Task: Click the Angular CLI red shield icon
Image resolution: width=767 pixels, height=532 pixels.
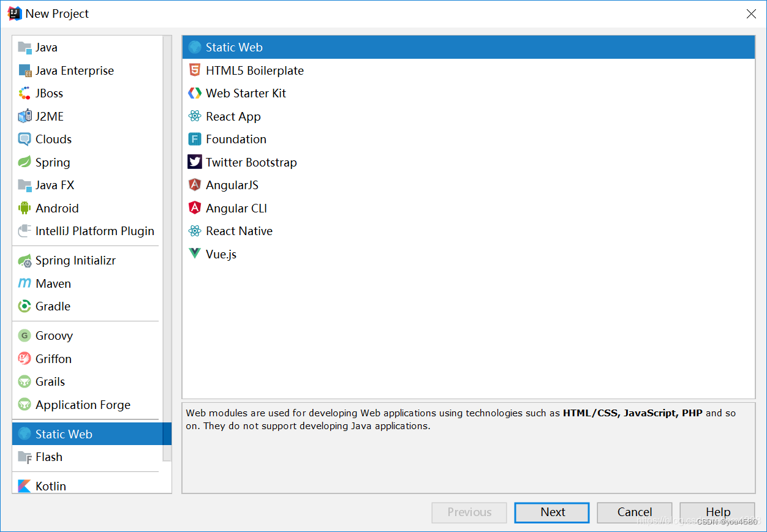Action: coord(195,208)
